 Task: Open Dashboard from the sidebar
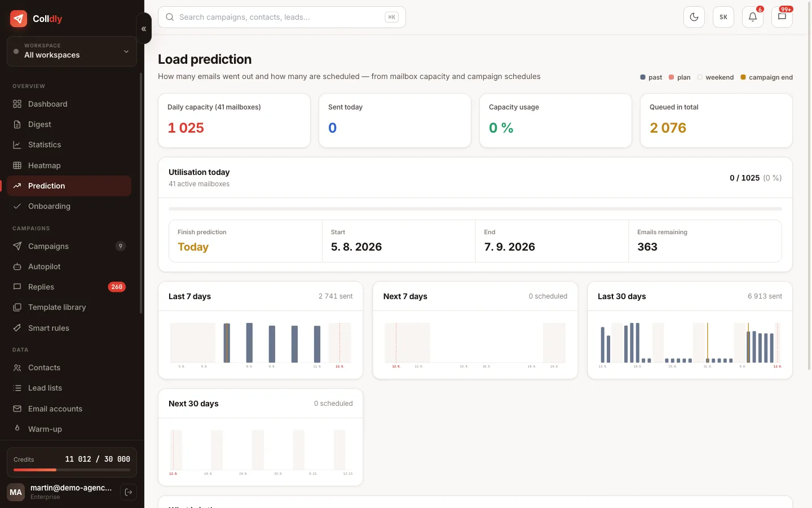(69, 104)
